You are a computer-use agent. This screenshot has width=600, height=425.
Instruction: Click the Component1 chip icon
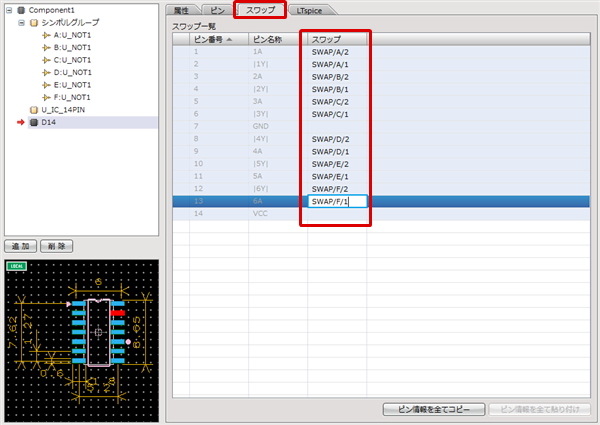tap(21, 10)
